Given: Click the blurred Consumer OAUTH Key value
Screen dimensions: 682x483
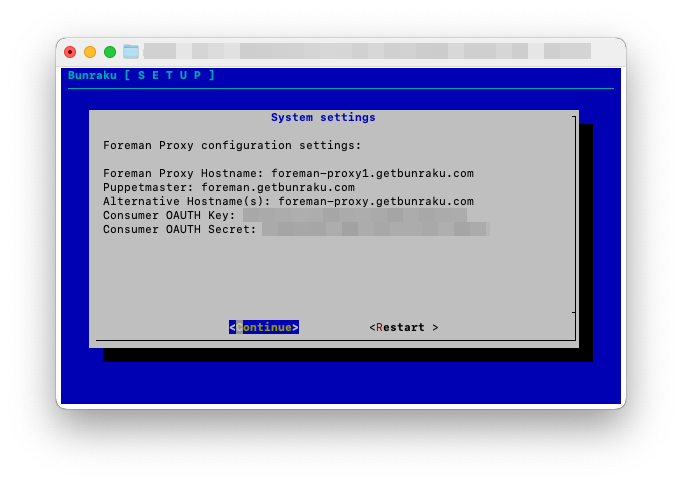Looking at the screenshot, I should (354, 215).
